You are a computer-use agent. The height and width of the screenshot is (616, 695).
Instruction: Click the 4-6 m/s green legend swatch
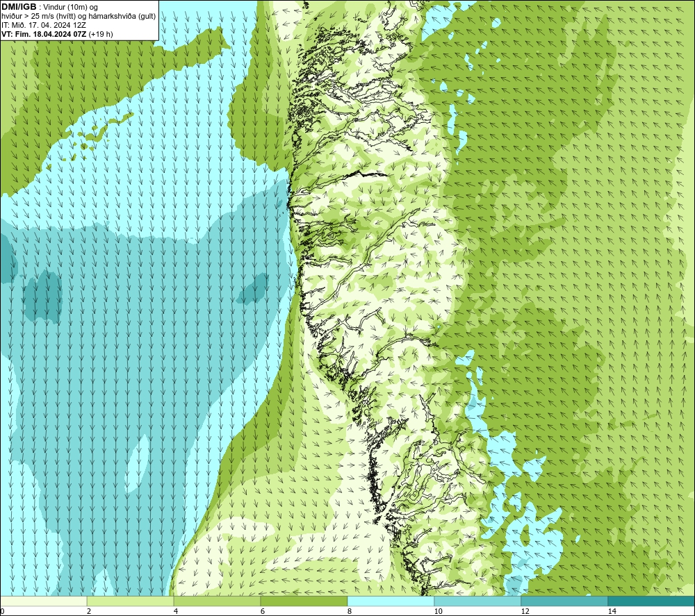click(217, 601)
